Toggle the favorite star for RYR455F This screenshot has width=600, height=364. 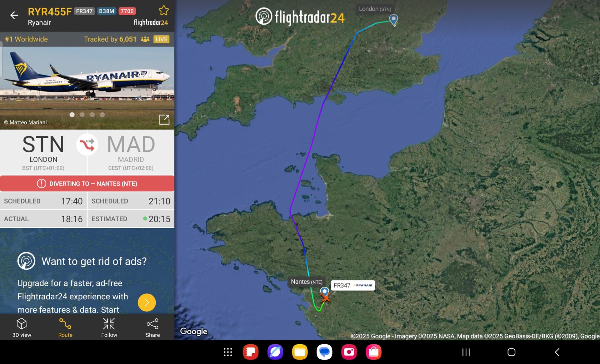pos(164,11)
